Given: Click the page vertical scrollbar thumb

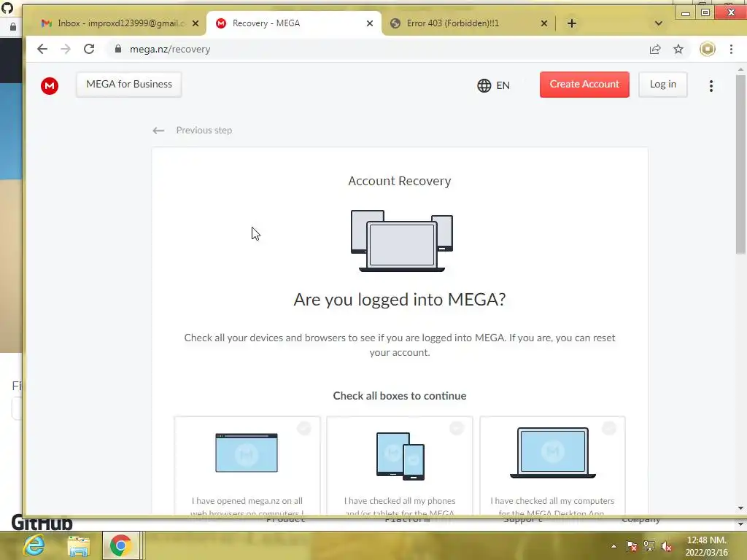Looking at the screenshot, I should click(x=740, y=164).
